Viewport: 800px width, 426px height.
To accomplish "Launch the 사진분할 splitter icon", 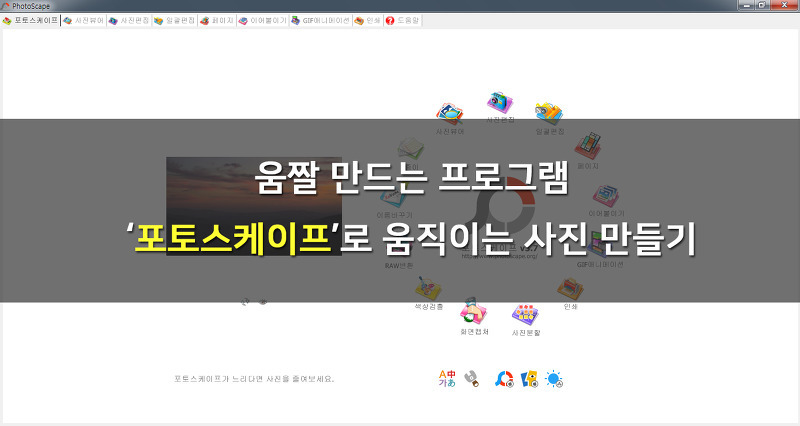I will (526, 315).
